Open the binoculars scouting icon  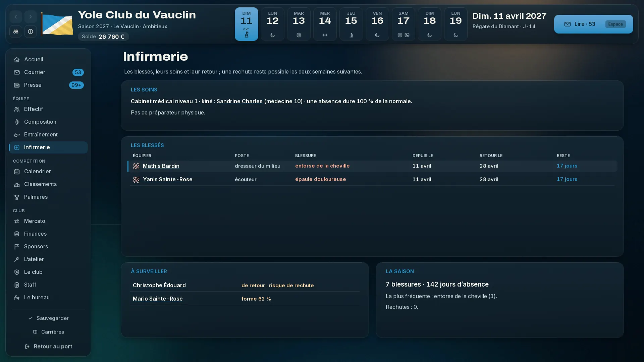[x=16, y=32]
